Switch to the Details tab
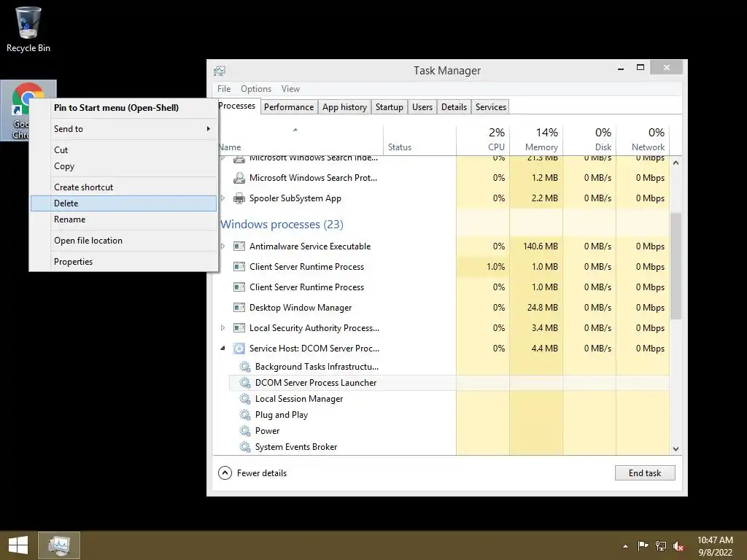This screenshot has height=560, width=747. (454, 107)
